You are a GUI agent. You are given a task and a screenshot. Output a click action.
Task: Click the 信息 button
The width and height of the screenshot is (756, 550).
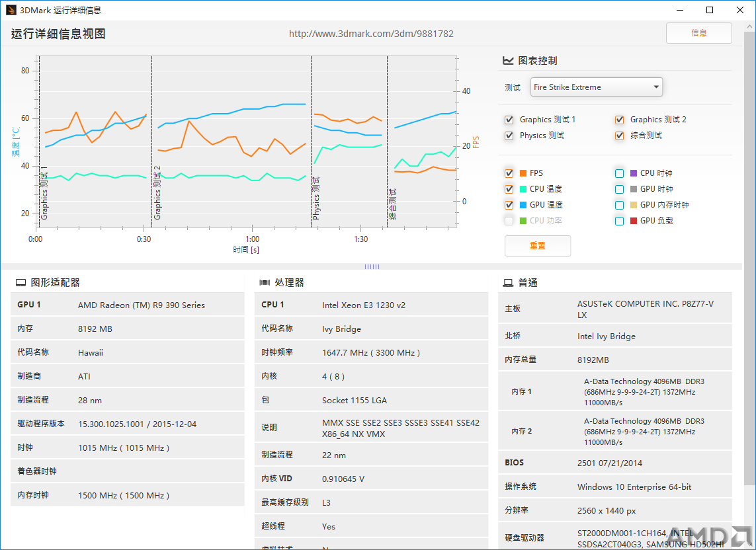tap(698, 33)
